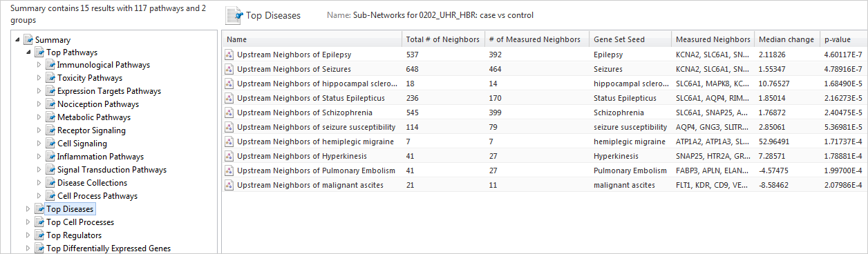Viewport: 868px width, 254px height.
Task: Expand the Top Cell Processes node
Action: tap(28, 222)
